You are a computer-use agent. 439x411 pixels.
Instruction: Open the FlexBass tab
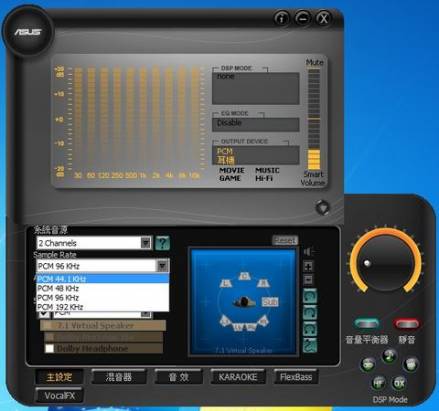click(296, 377)
